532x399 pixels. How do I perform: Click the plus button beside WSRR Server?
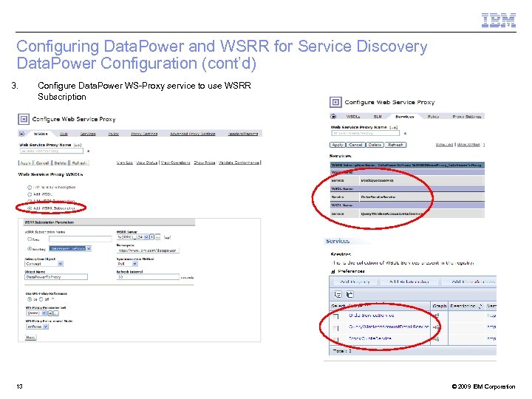coord(152,237)
